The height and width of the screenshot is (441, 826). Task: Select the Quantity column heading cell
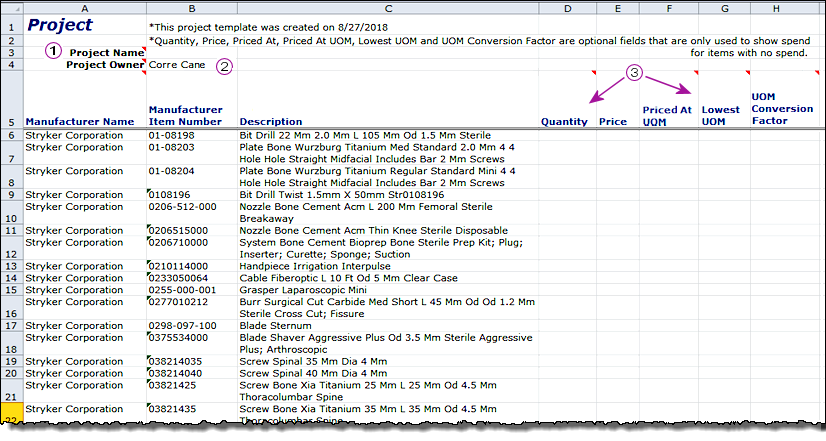click(564, 121)
